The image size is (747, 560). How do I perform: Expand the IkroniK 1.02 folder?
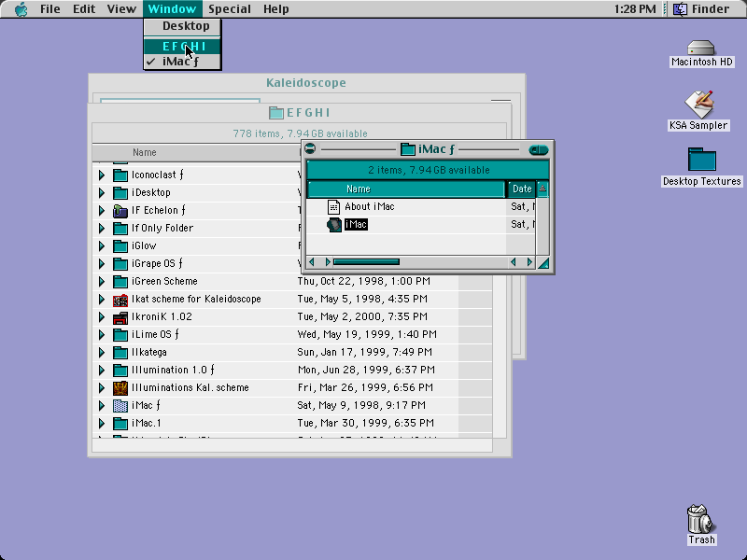pos(102,317)
